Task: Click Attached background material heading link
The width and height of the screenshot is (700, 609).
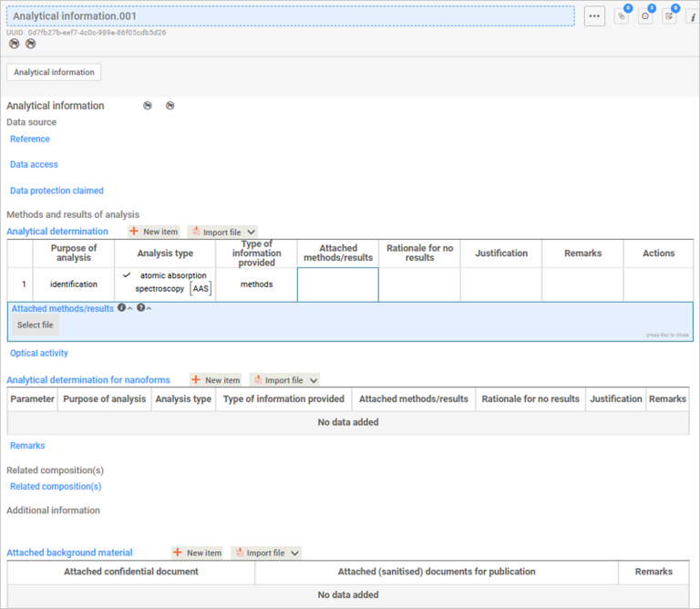Action: pos(69,552)
